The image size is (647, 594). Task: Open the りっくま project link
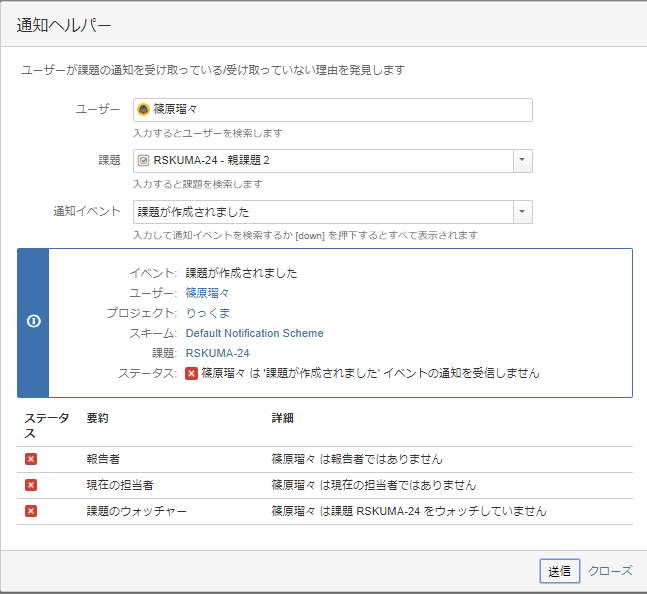tap(208, 313)
